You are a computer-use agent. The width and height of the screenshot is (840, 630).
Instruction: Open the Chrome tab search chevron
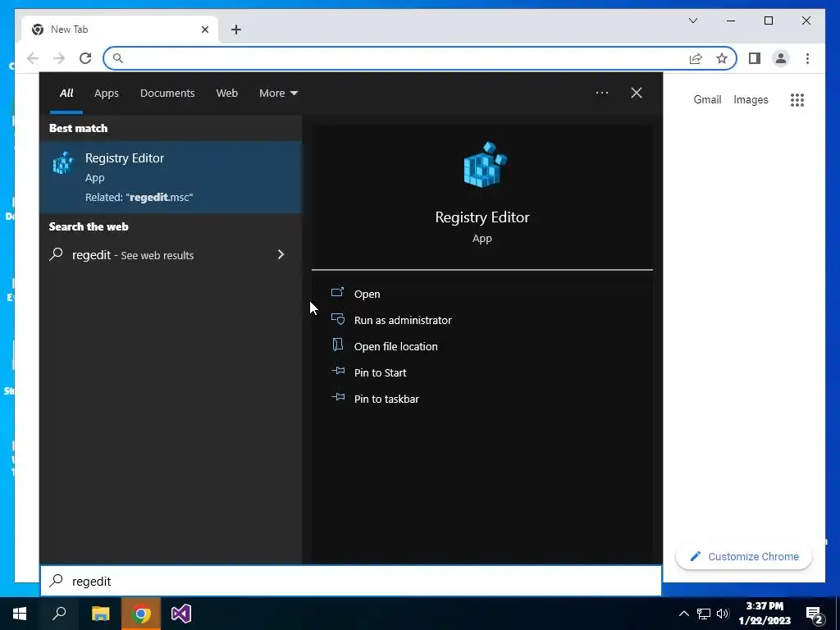coord(692,21)
